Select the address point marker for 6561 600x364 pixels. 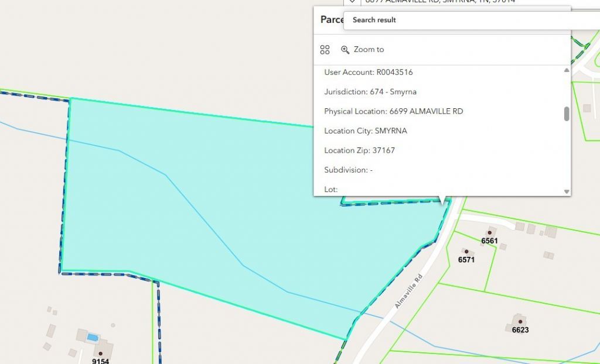coord(489,232)
